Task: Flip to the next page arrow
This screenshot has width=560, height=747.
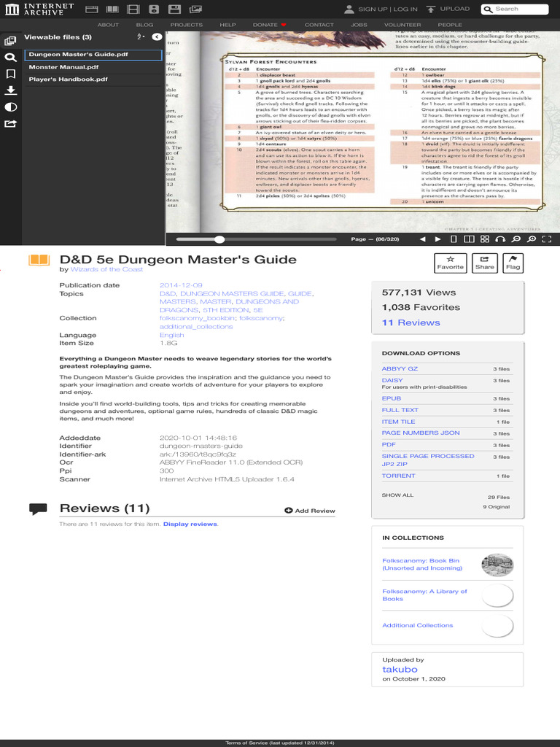Action: pos(437,239)
